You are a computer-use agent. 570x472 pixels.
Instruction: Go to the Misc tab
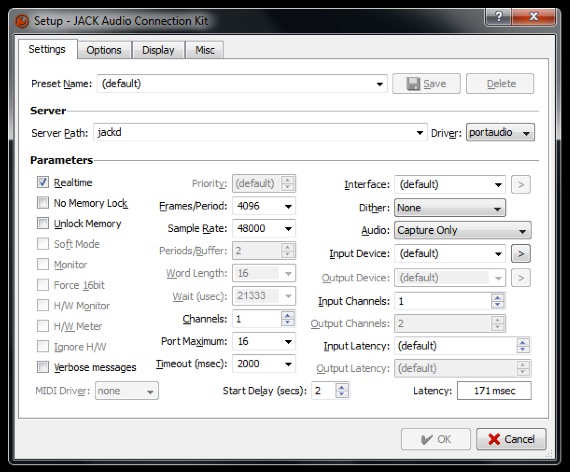pos(205,50)
